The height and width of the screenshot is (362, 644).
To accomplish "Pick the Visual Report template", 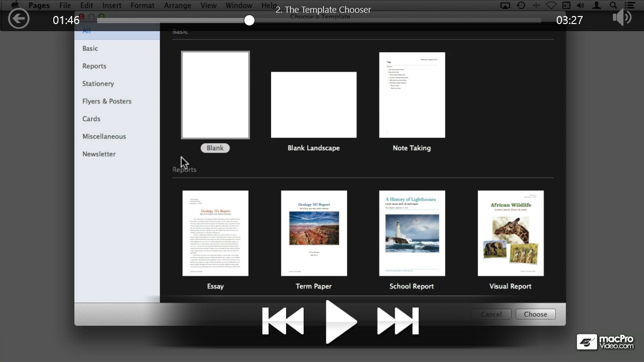I will pos(510,233).
